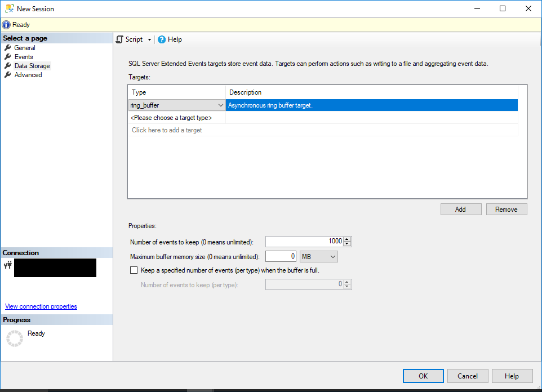Switch to the Advanced page

click(27, 74)
